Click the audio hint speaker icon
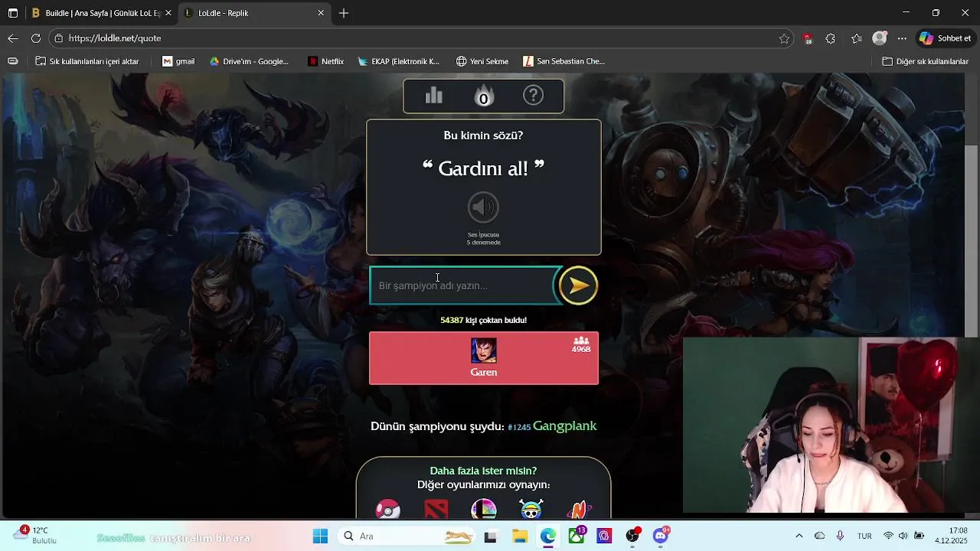 point(483,207)
